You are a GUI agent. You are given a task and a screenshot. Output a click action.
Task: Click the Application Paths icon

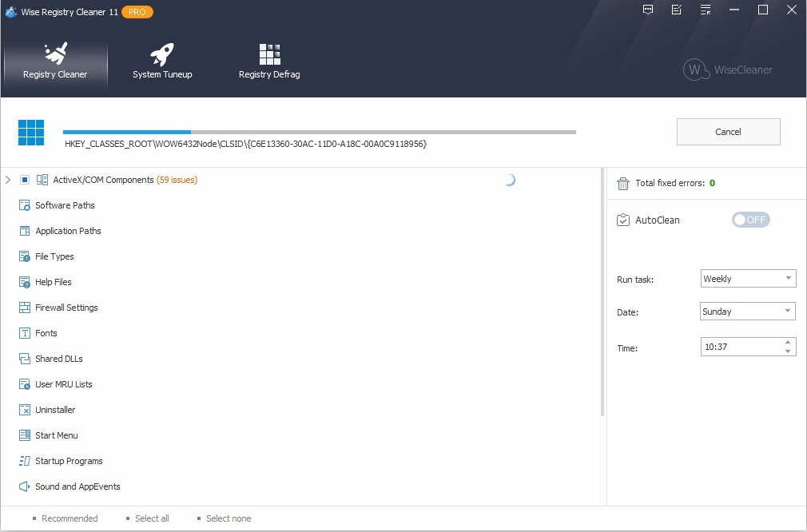click(x=25, y=231)
